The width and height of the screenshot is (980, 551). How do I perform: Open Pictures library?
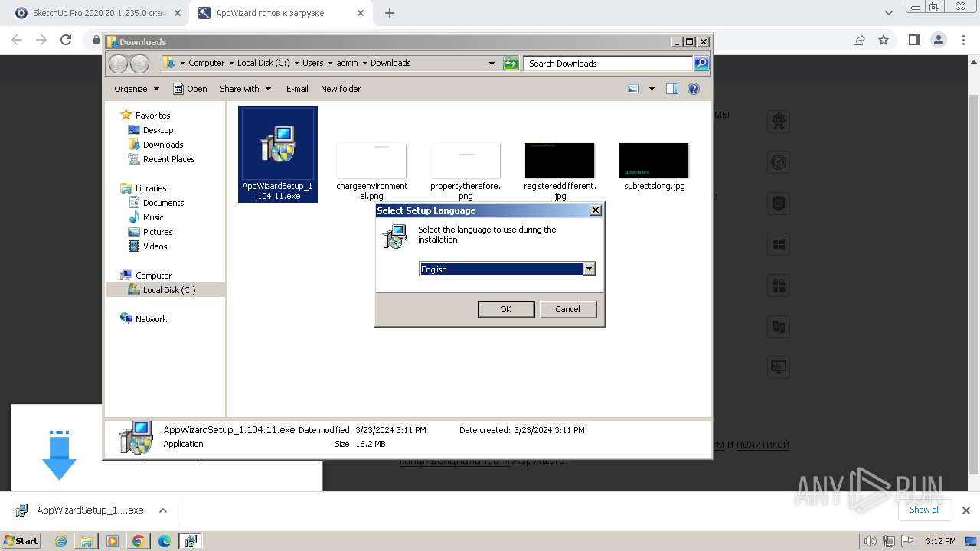158,232
